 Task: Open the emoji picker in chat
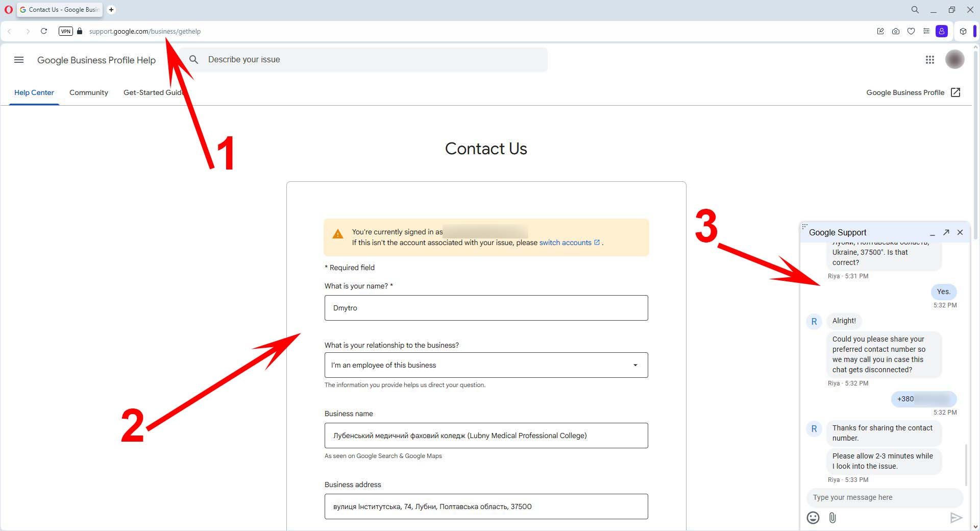point(813,518)
